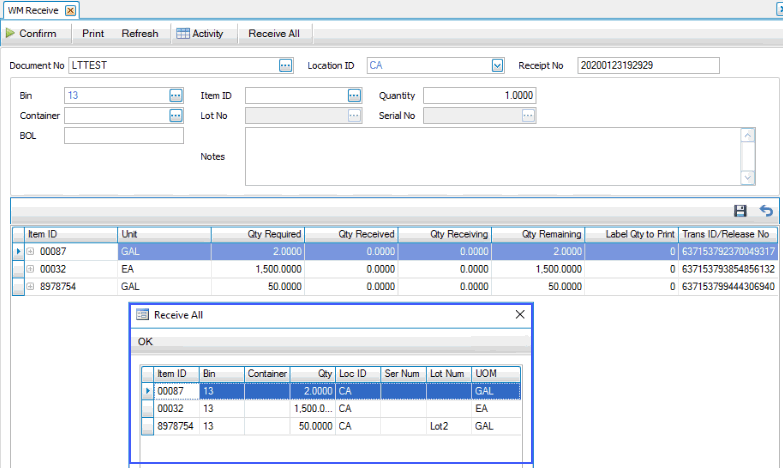Viewport: 783px width, 468px height.
Task: Click the save disk icon above grid
Action: 741,211
